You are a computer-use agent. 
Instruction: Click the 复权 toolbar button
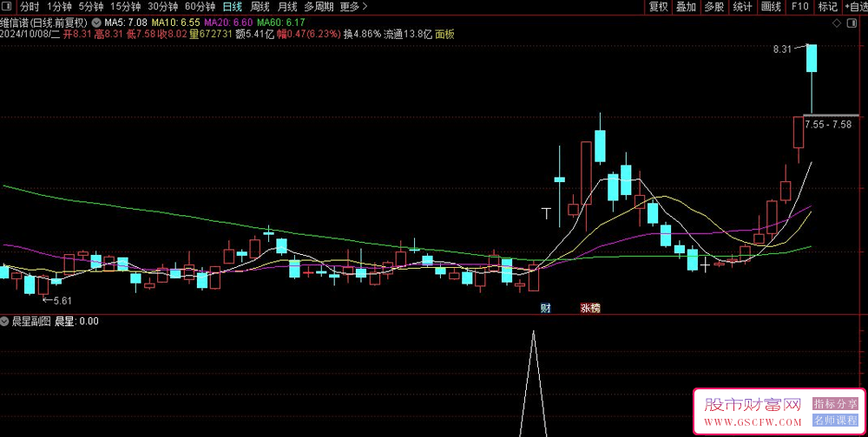click(x=659, y=7)
